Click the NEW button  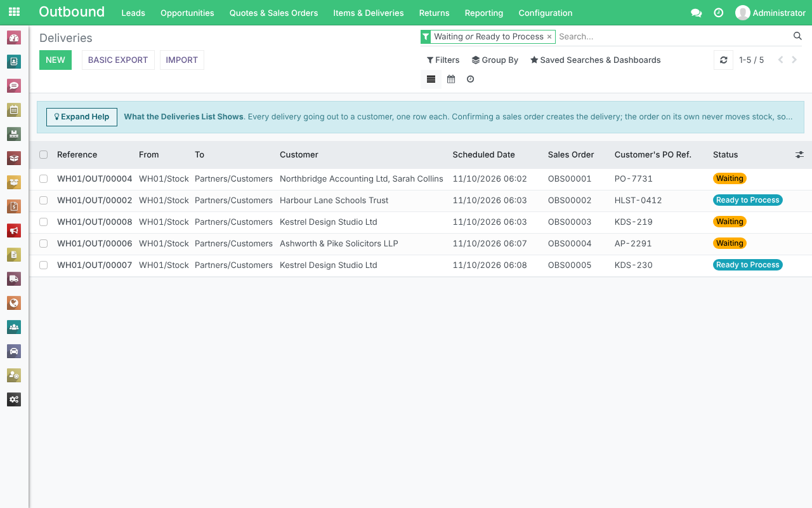55,60
